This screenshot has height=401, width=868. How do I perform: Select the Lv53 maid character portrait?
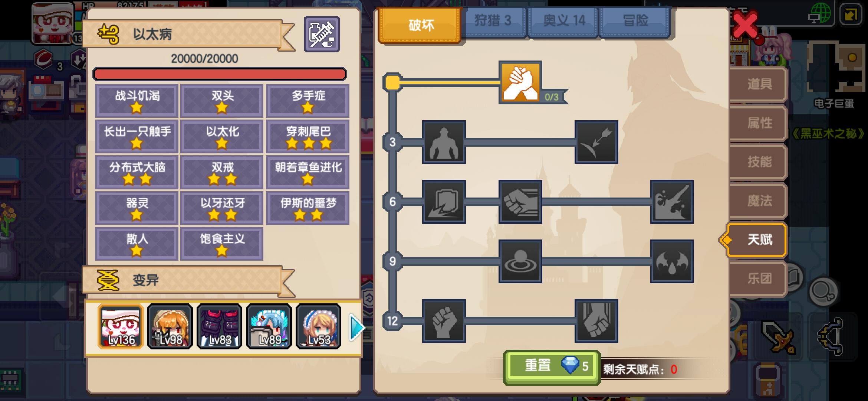point(318,326)
